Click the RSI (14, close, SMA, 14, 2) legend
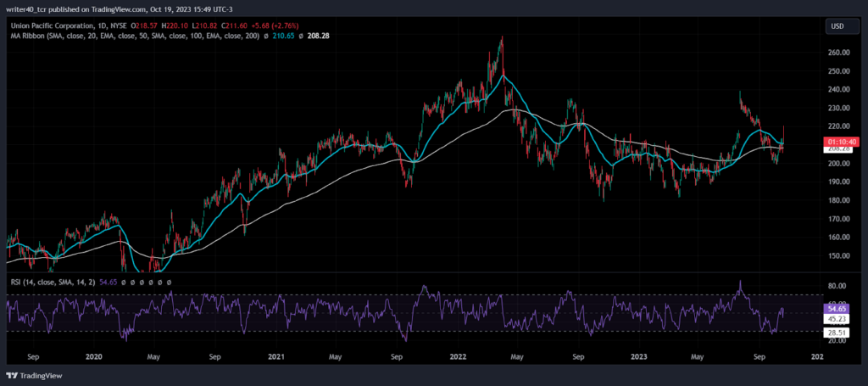This screenshot has width=868, height=386. 53,282
